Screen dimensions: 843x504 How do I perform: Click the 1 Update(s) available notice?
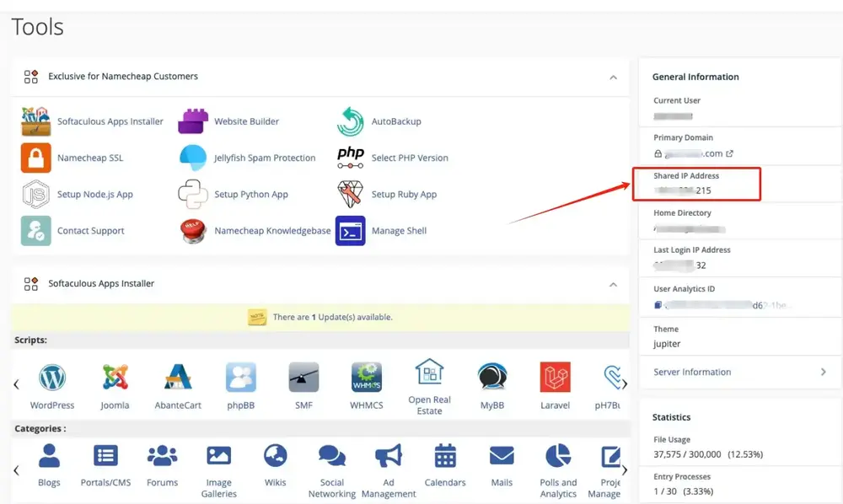333,317
